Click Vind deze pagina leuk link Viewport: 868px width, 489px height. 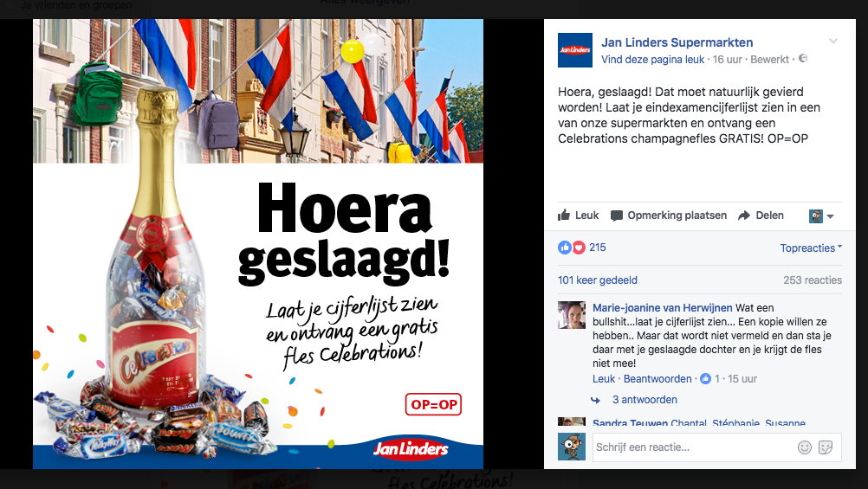(652, 59)
